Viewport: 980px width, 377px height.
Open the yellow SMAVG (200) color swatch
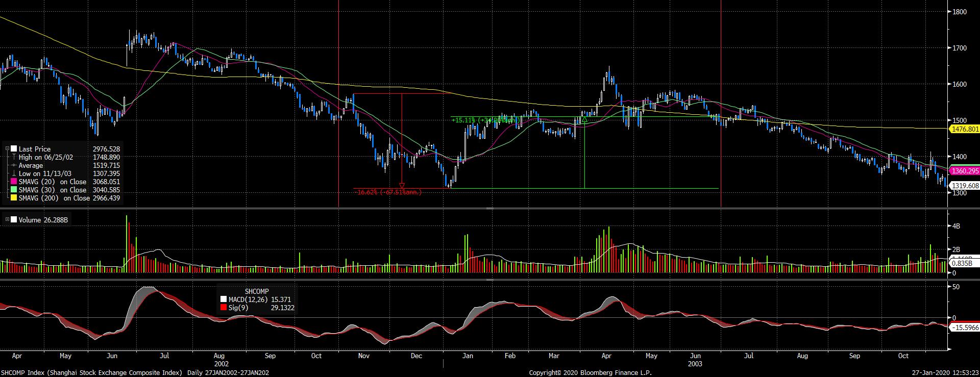pos(14,198)
